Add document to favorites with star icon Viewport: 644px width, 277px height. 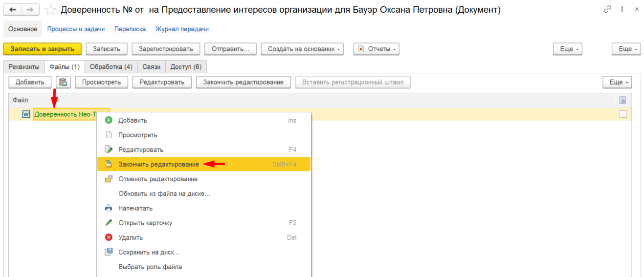50,10
